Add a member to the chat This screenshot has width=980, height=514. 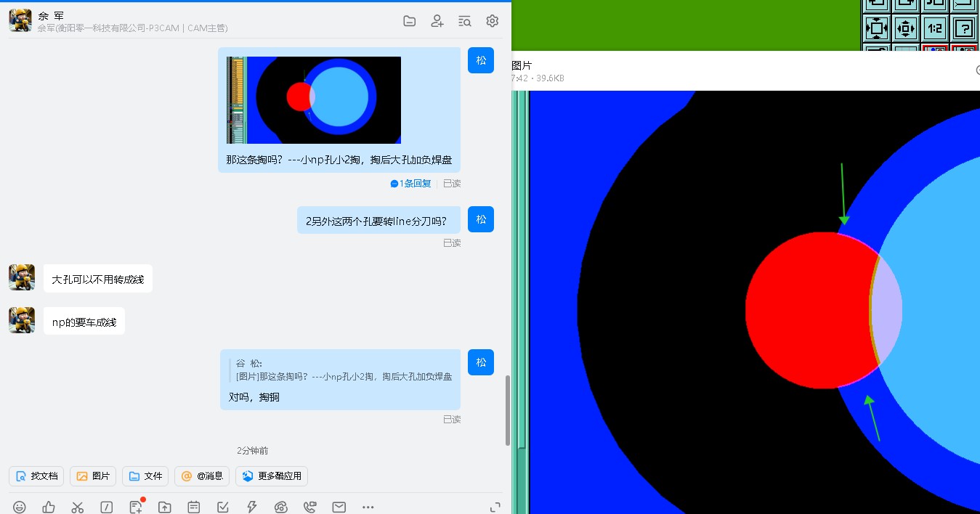437,21
